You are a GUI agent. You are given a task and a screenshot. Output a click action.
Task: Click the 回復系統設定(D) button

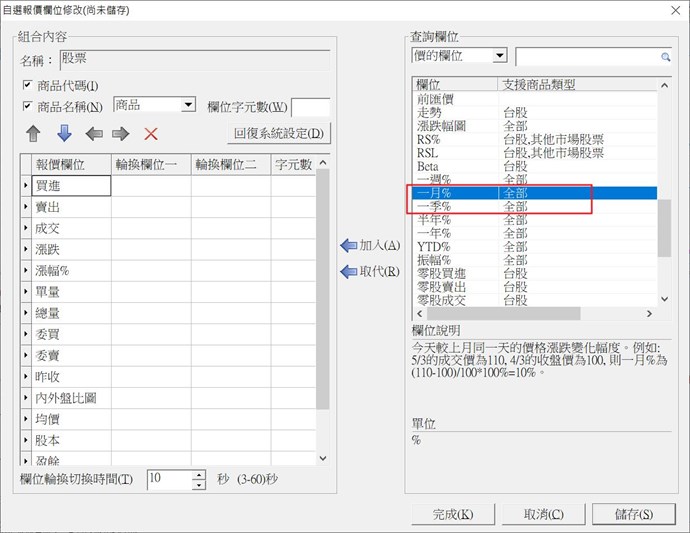click(279, 133)
